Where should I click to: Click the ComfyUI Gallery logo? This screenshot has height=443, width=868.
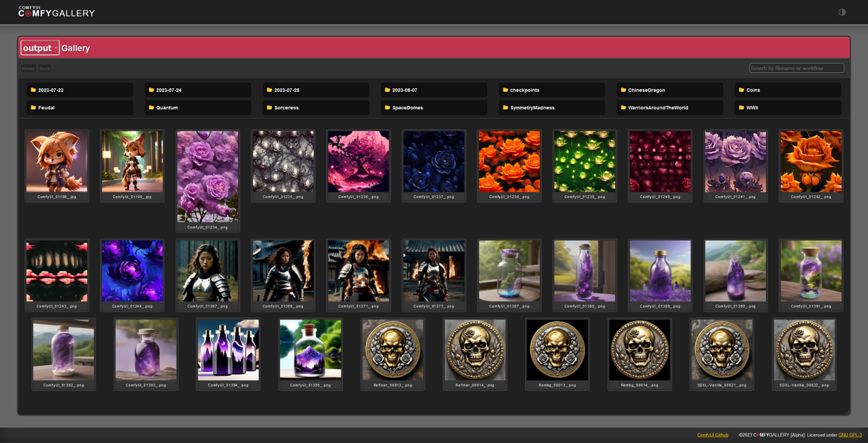(58, 12)
